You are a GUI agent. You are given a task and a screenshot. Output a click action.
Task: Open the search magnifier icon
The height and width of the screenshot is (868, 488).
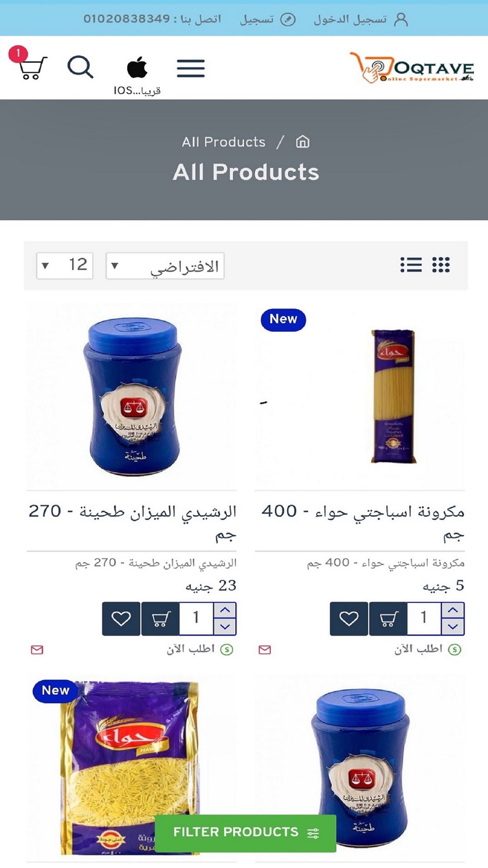[x=81, y=67]
